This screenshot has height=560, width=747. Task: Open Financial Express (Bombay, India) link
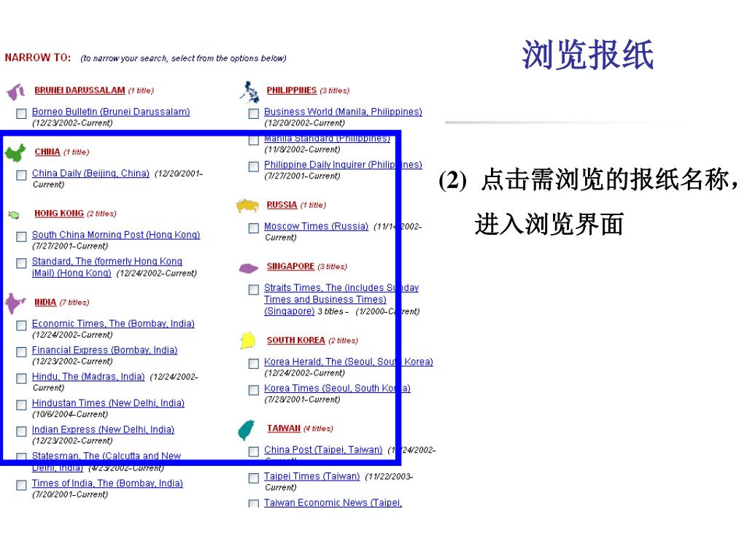[x=105, y=350]
